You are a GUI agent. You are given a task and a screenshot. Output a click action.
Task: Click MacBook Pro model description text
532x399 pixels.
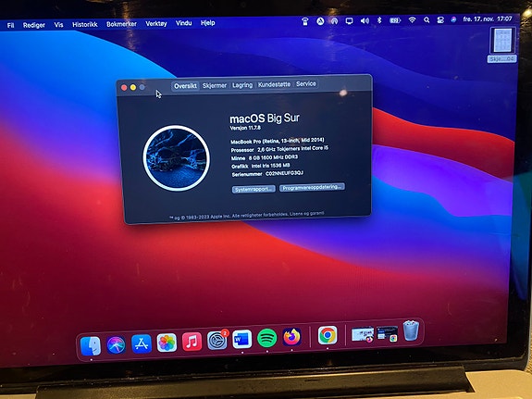278,141
